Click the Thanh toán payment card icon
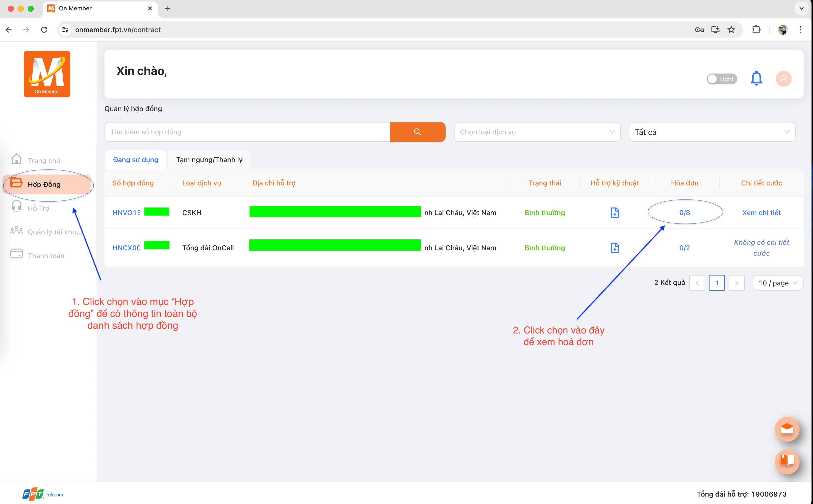Screen dimensions: 813x504 pyautogui.click(x=16, y=254)
